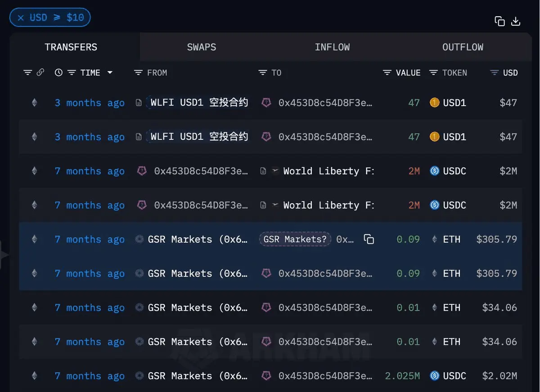Open the INFLOW tab

click(x=332, y=47)
